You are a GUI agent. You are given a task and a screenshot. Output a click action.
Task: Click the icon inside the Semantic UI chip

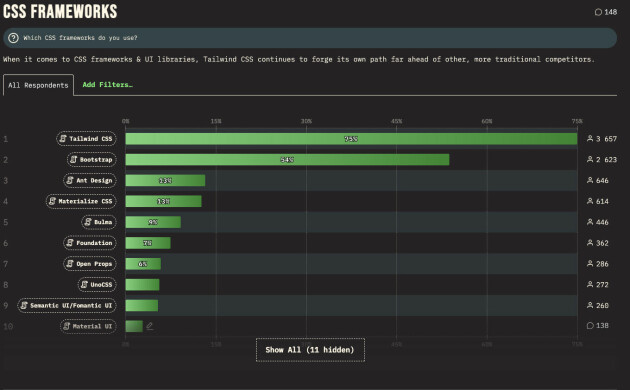click(24, 306)
